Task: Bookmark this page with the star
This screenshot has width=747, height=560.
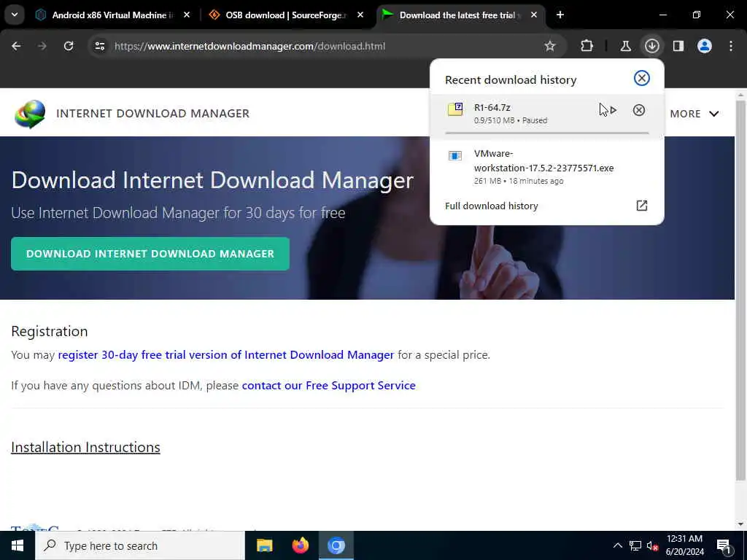Action: [x=550, y=46]
